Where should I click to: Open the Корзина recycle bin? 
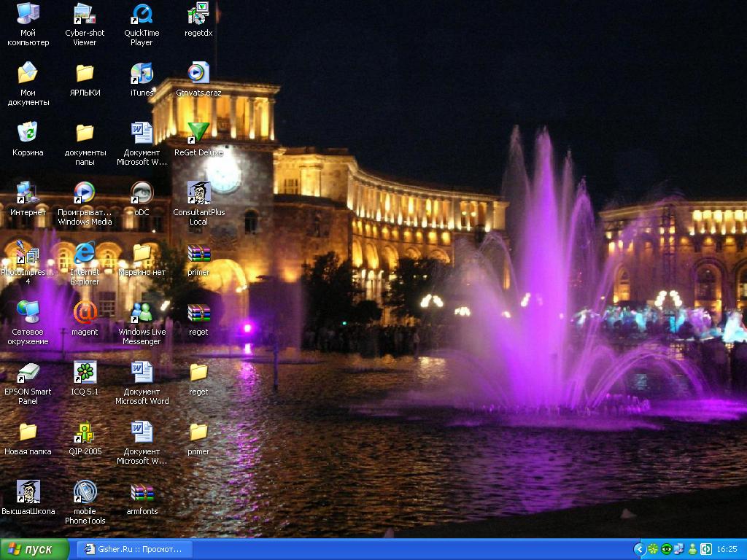tap(28, 133)
